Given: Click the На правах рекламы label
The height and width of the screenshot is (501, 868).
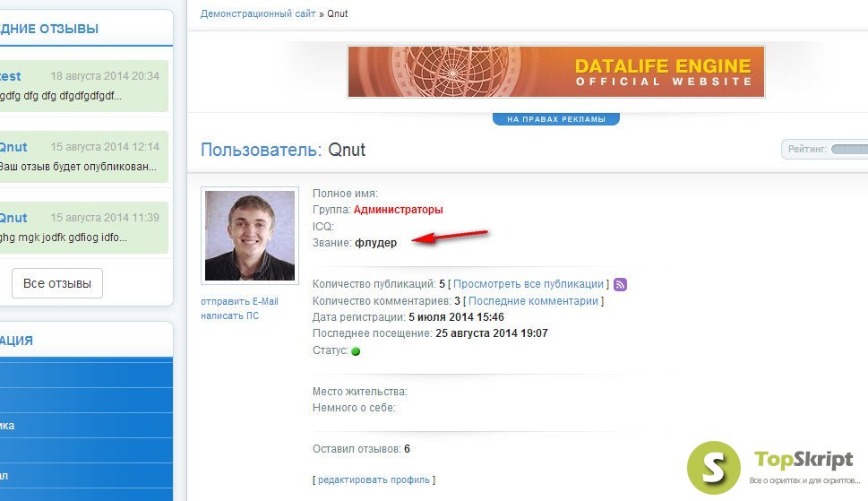Looking at the screenshot, I should [555, 119].
